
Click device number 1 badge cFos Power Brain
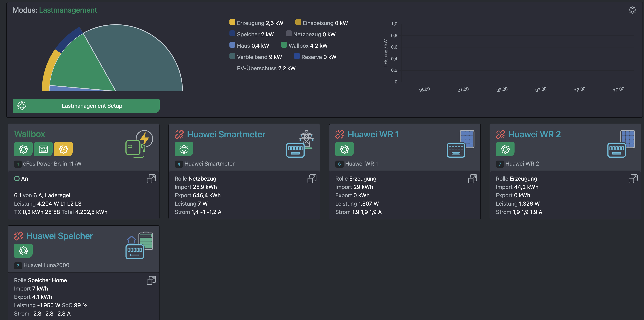18,164
